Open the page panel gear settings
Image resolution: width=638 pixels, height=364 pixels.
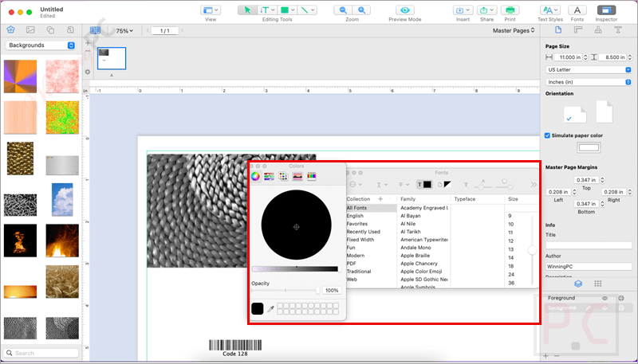[88, 72]
